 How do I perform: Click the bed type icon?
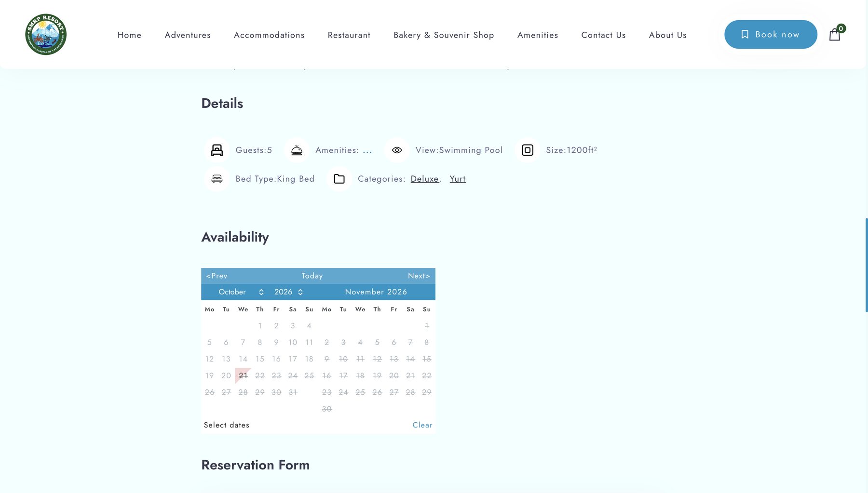(217, 179)
